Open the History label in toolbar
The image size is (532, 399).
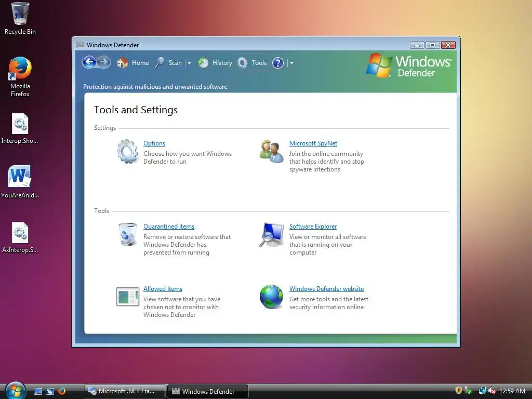point(222,63)
